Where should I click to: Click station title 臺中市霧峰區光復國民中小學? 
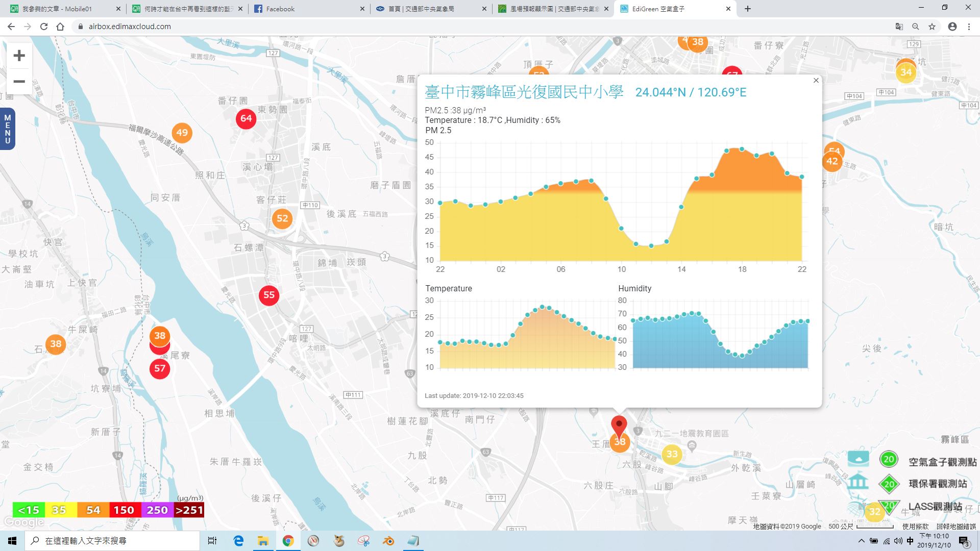524,92
